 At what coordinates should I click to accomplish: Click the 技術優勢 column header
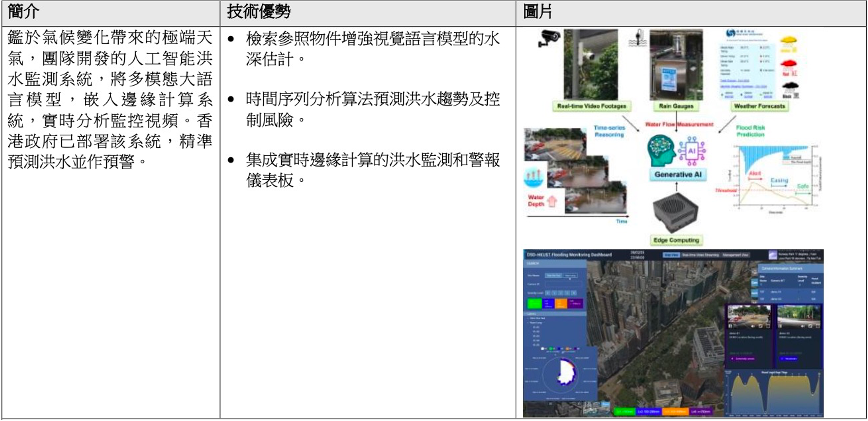368,14
